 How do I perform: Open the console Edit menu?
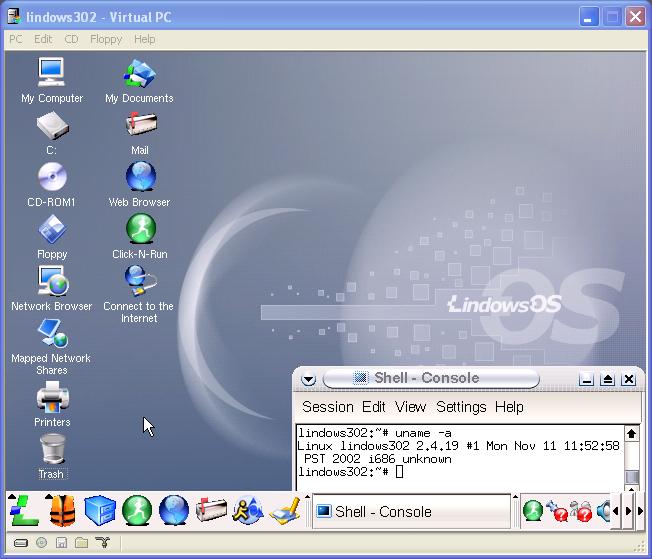(x=373, y=407)
